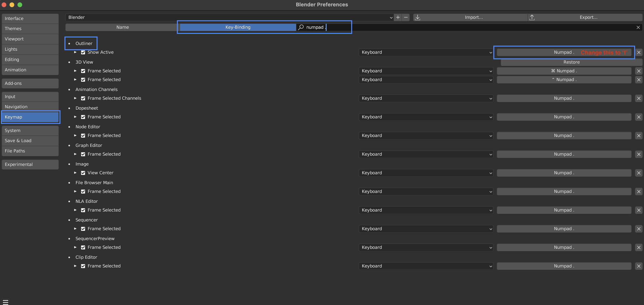Click the Export keymap upload icon
Viewport: 644px width, 305px height.
click(x=532, y=17)
